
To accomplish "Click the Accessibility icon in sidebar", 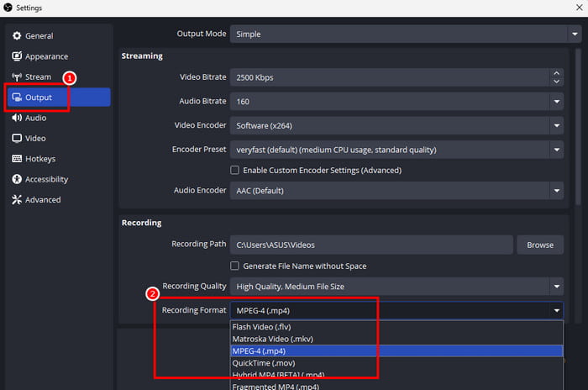I will (17, 179).
